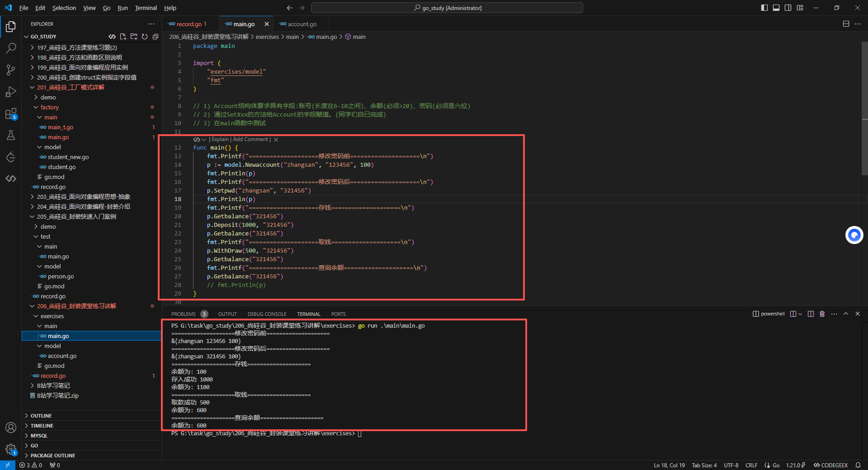Viewport: 868px width, 470px height.
Task: Click the Explain code lens link
Action: pyautogui.click(x=220, y=140)
